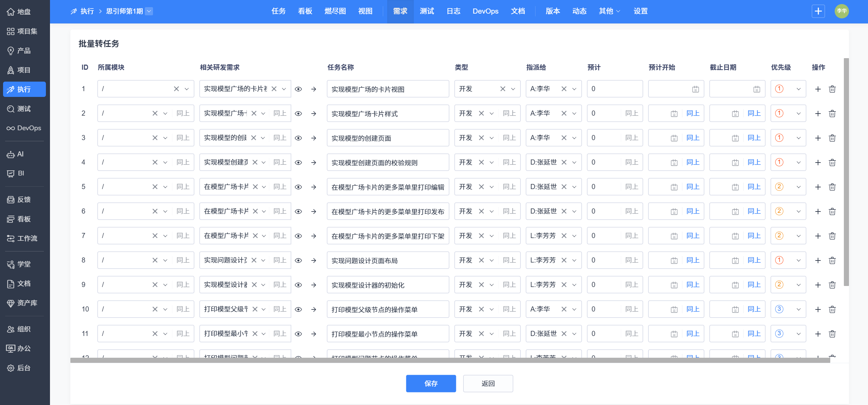Clear the assignee A:李华 in row 1
The height and width of the screenshot is (405, 868).
564,89
